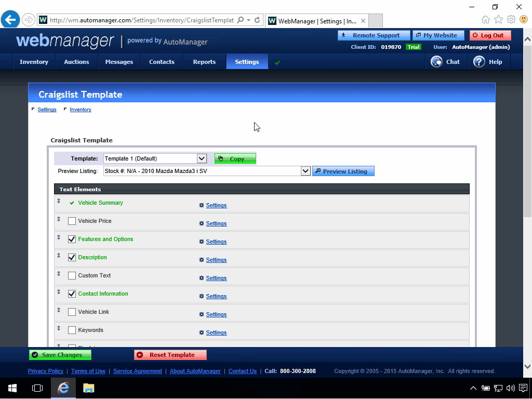Click into the browser address field
The height and width of the screenshot is (399, 532).
click(x=141, y=20)
